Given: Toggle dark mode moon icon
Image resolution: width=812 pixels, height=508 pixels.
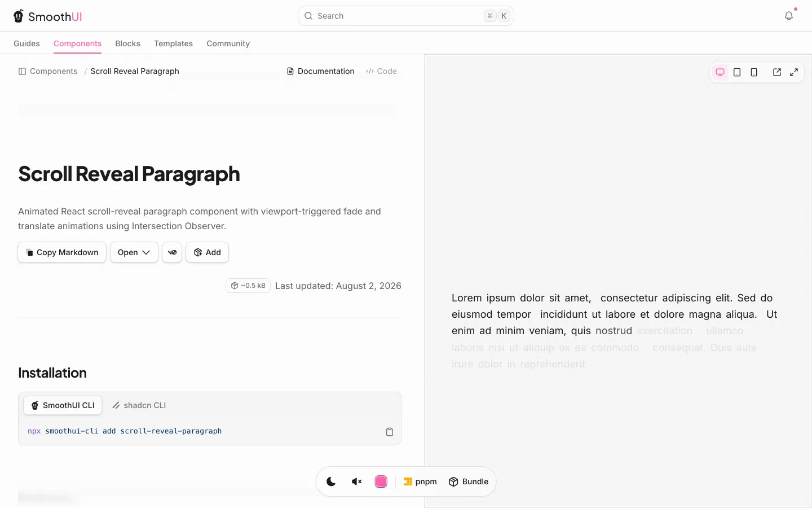Looking at the screenshot, I should [331, 481].
